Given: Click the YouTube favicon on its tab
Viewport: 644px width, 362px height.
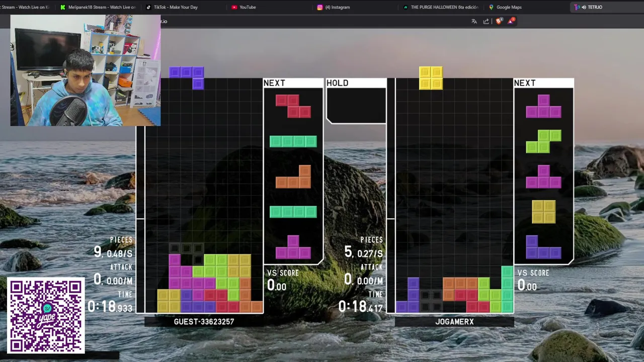Looking at the screenshot, I should tap(234, 7).
